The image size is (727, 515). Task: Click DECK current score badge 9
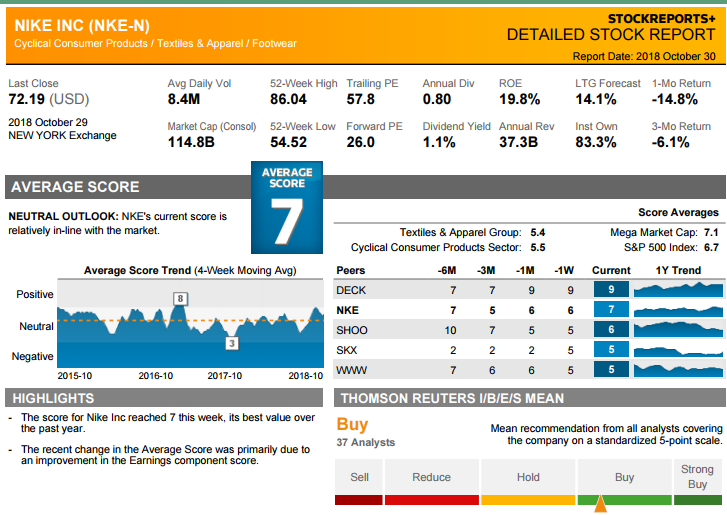point(611,289)
